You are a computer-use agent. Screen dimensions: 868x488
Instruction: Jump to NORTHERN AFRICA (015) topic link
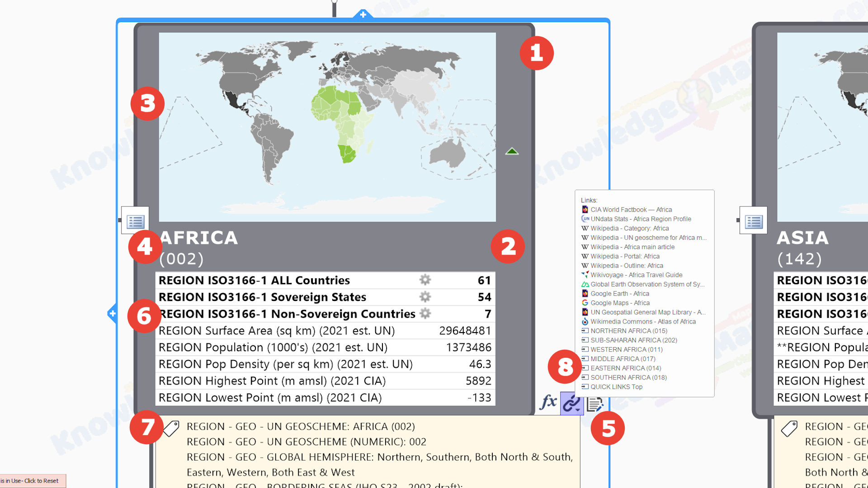click(x=628, y=331)
